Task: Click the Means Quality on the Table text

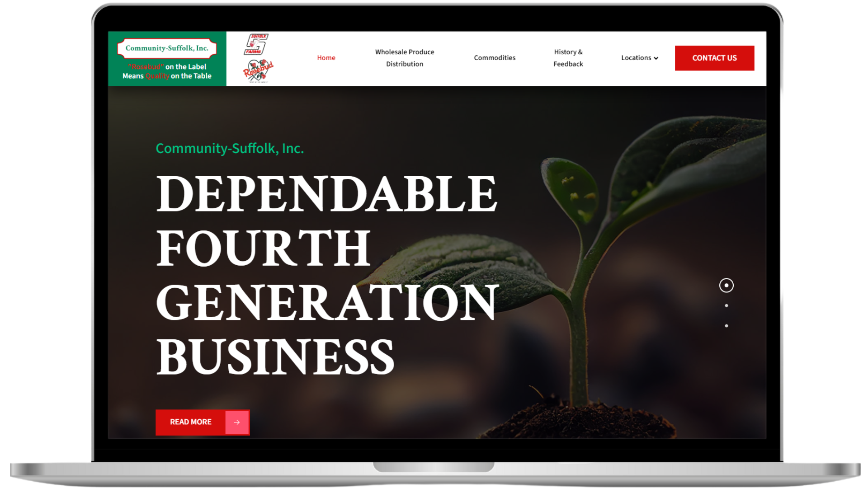Action: point(167,76)
